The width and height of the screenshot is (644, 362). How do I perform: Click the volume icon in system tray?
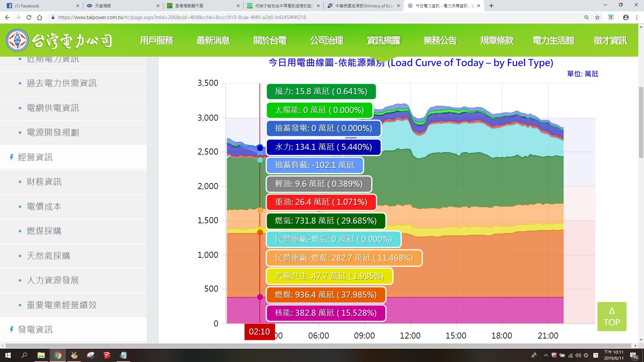pos(578,355)
